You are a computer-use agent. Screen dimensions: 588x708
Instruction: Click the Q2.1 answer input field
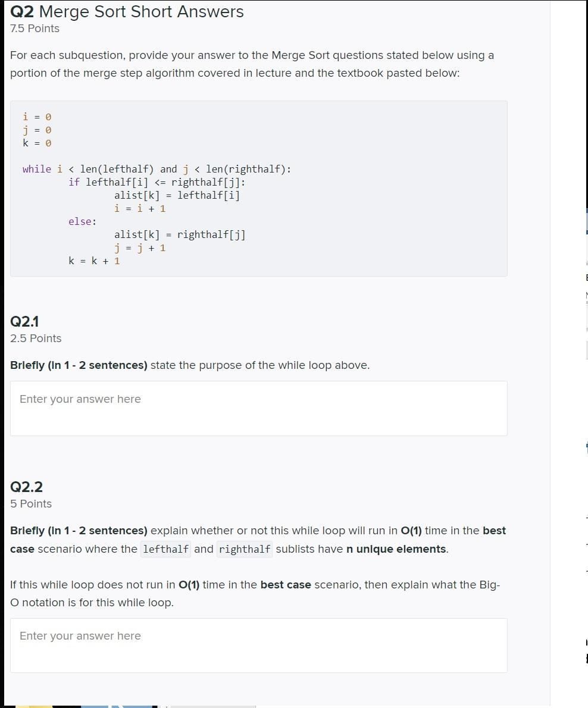click(259, 408)
